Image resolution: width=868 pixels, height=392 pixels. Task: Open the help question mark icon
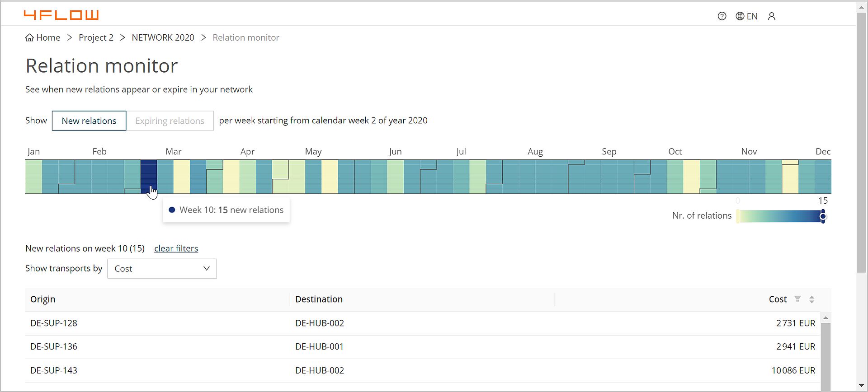[x=722, y=16]
